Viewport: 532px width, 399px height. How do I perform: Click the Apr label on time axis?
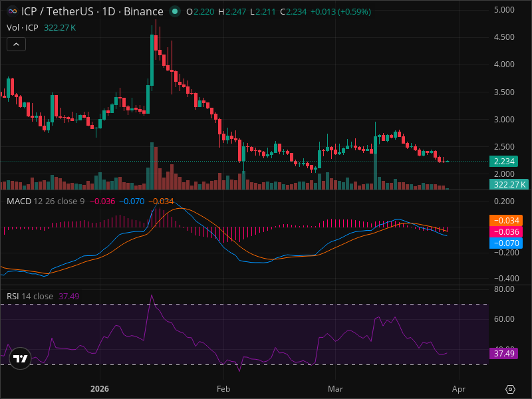click(x=459, y=389)
